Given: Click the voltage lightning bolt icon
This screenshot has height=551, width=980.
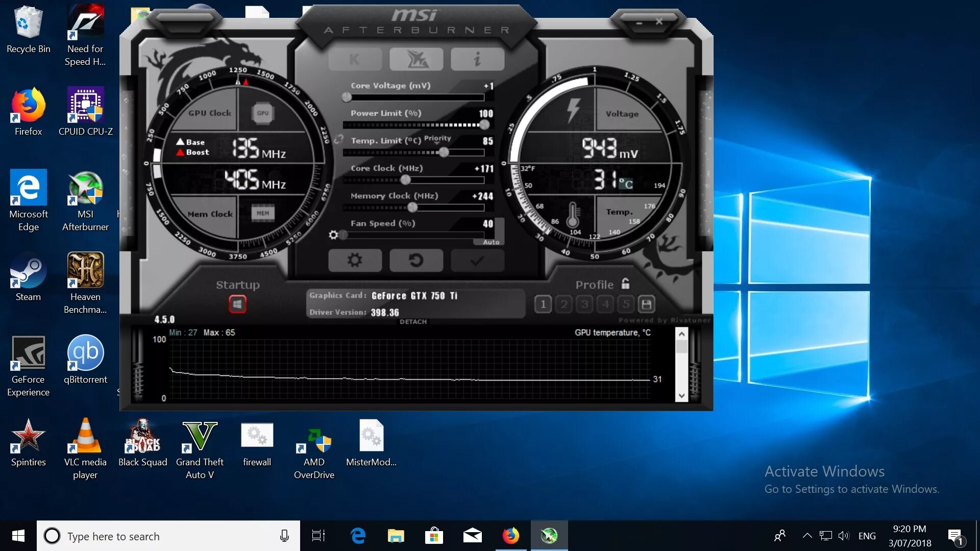Looking at the screenshot, I should pyautogui.click(x=574, y=111).
